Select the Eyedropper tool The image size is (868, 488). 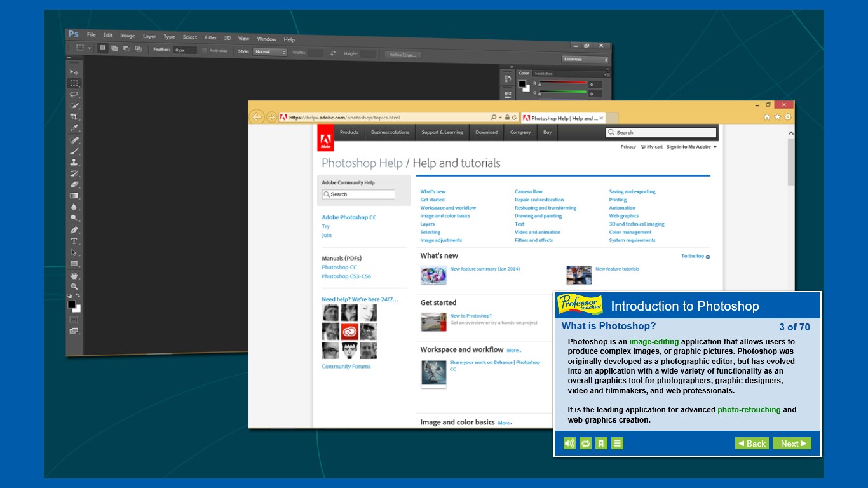74,128
